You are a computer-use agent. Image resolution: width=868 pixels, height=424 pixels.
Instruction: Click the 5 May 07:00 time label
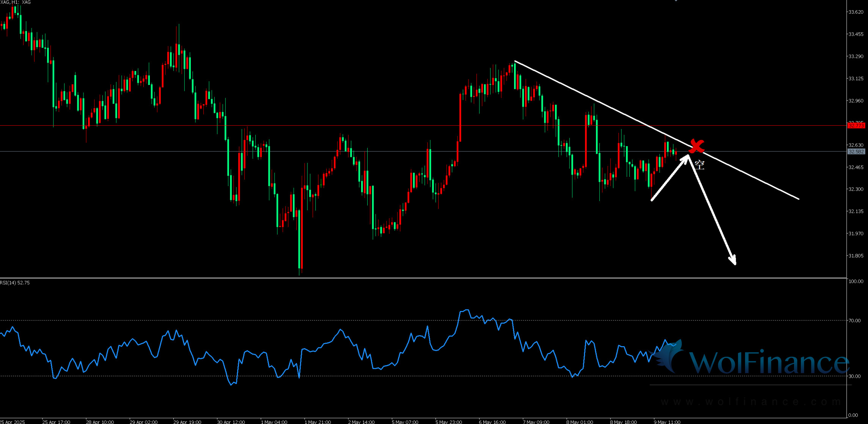click(x=405, y=422)
